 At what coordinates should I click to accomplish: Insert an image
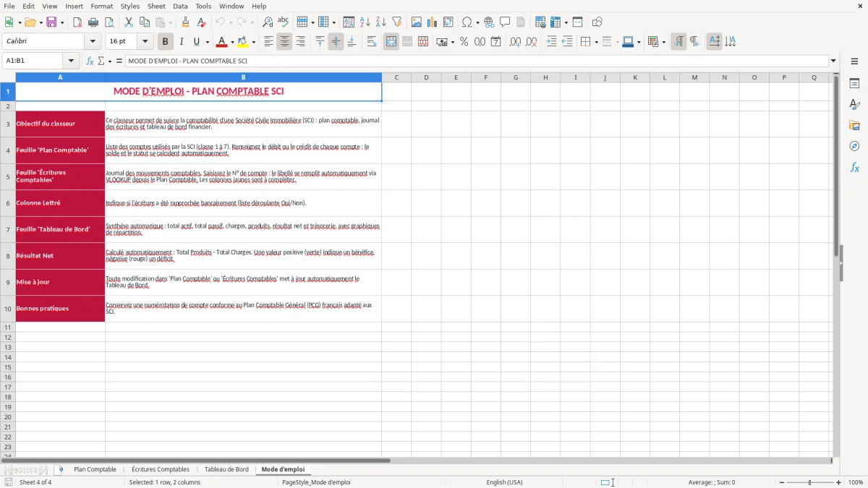tap(417, 22)
